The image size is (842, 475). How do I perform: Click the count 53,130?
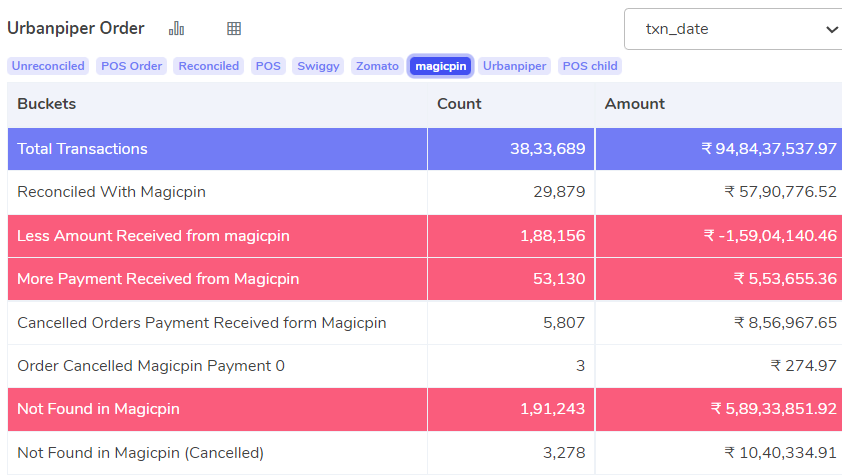[559, 279]
